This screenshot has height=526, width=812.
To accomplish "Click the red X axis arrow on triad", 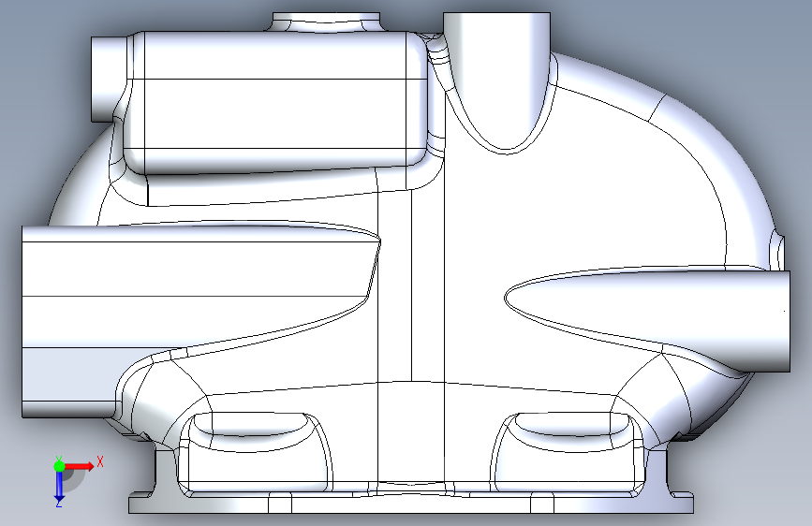I will [x=80, y=466].
